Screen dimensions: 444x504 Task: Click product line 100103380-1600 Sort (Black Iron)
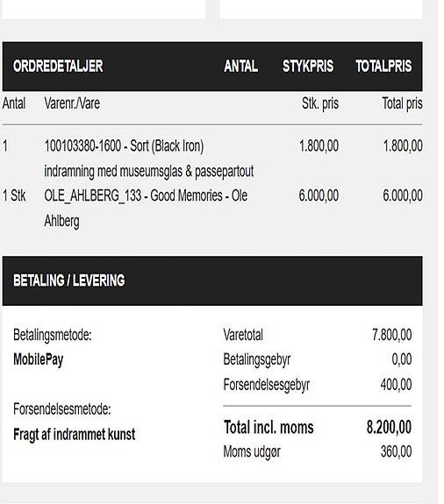tap(124, 146)
